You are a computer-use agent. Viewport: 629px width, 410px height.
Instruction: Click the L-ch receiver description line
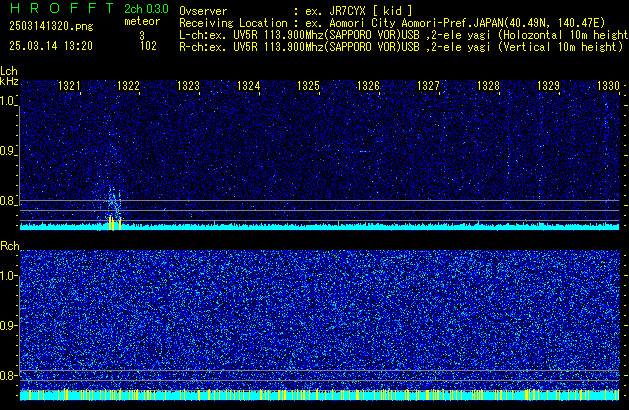pos(404,35)
